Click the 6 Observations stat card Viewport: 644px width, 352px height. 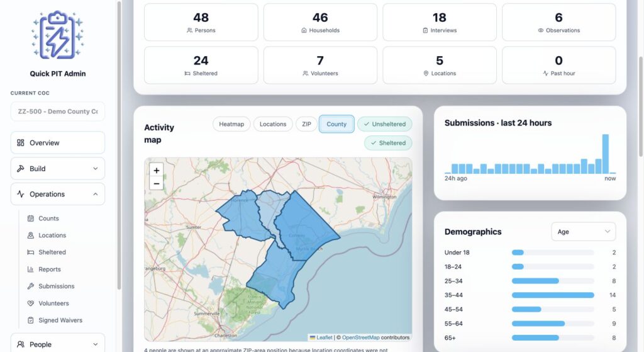559,22
